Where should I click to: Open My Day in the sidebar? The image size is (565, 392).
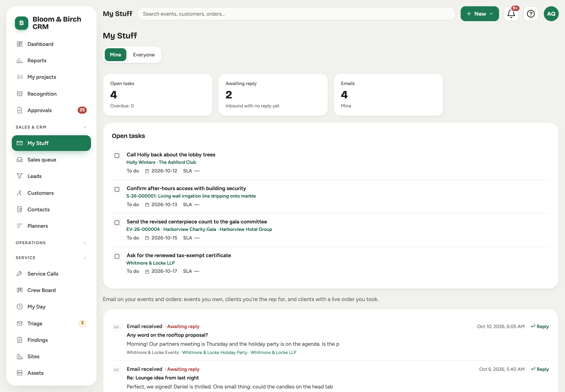[x=51, y=307]
